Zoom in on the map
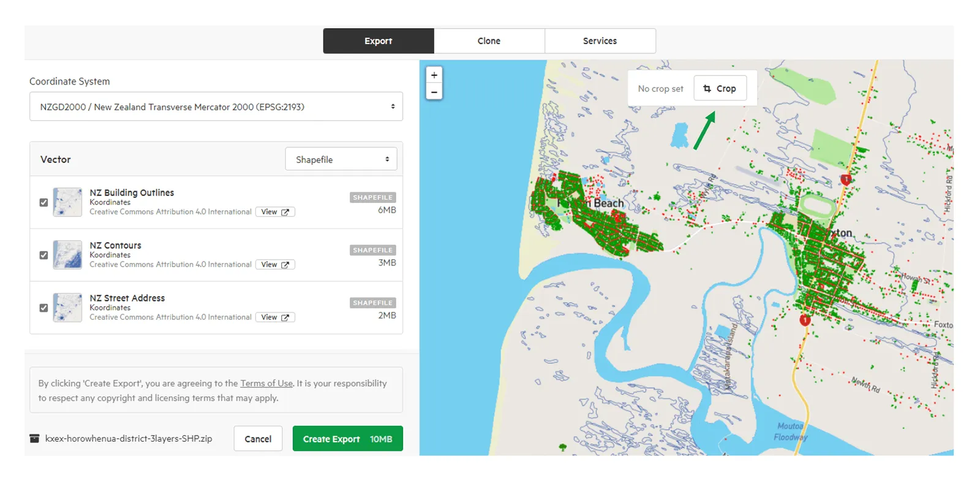980x481 pixels. point(434,75)
